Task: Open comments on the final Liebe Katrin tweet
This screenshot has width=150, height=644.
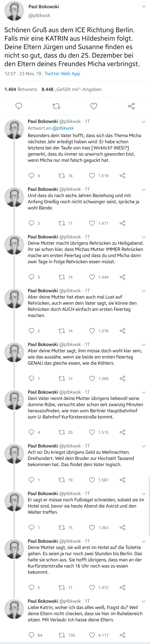Action: [31, 635]
